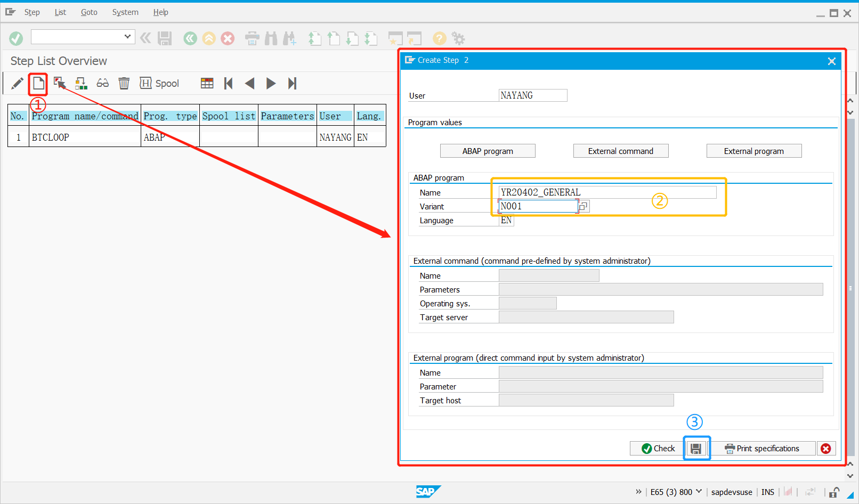Image resolution: width=859 pixels, height=504 pixels.
Task: Click the table settings grid icon
Action: tap(207, 83)
